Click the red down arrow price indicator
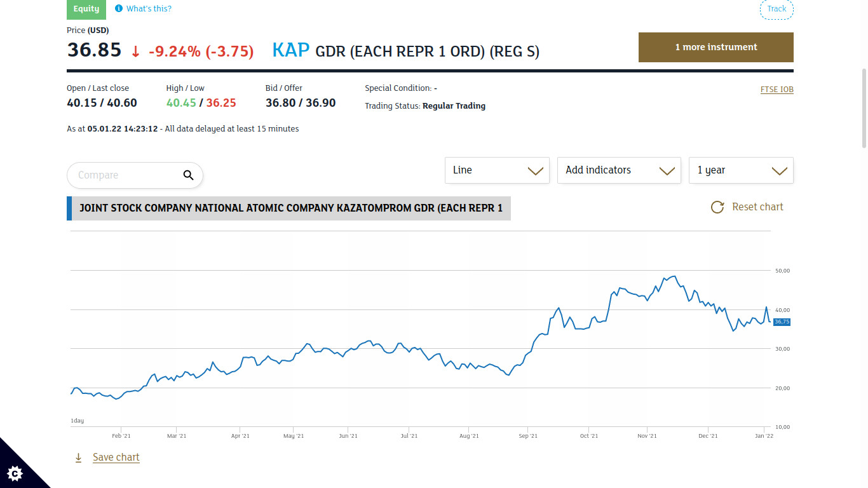The width and height of the screenshot is (868, 488). (x=135, y=51)
